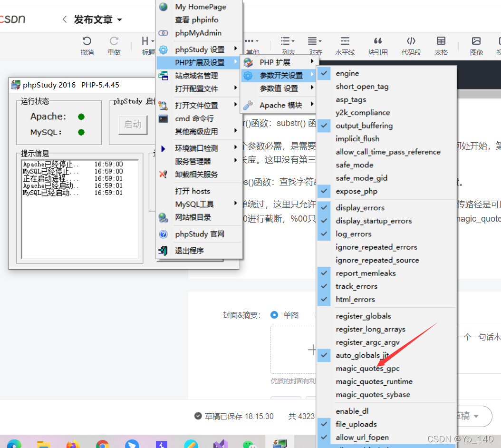This screenshot has height=448, width=501.
Task: Click the phpStudy 提示信息 log box
Action: tap(80, 209)
